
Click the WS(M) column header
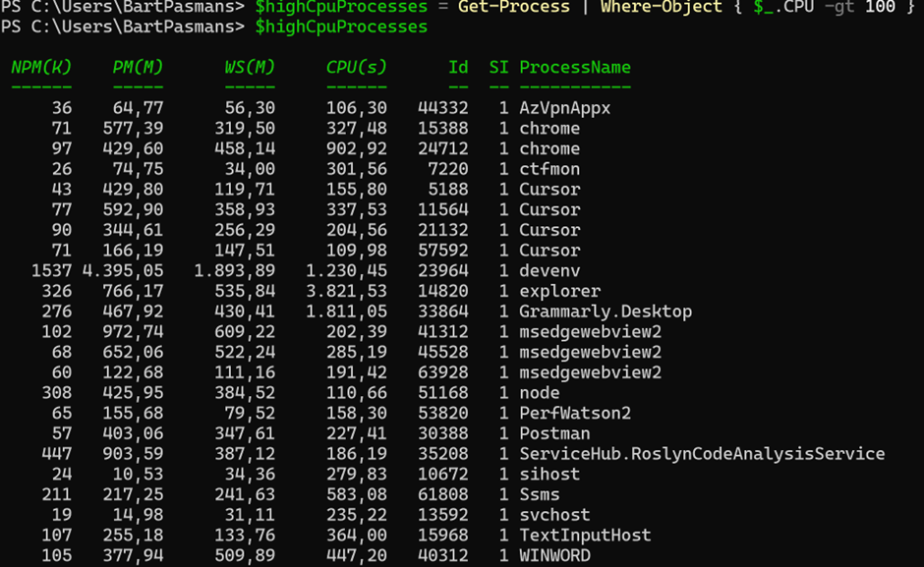tap(250, 67)
